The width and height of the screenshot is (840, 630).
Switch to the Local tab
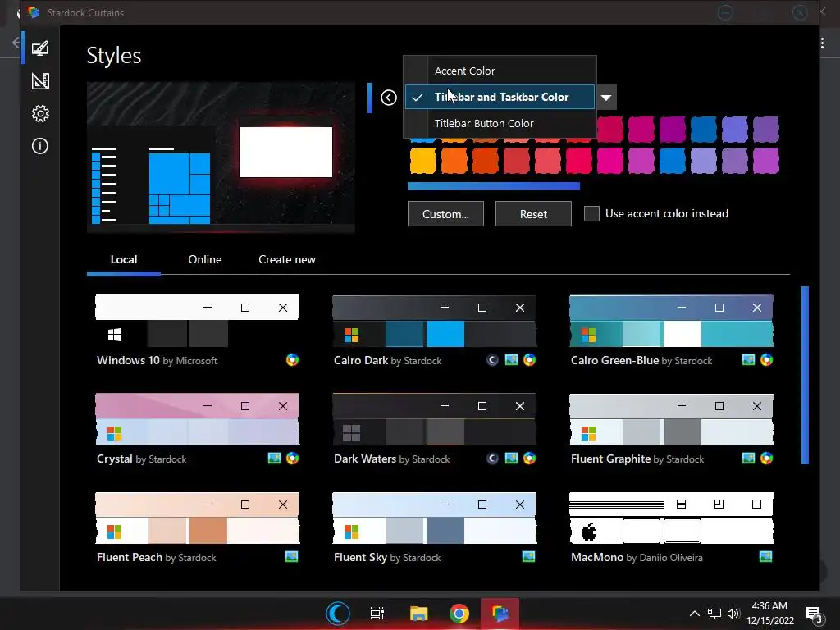pyautogui.click(x=124, y=259)
